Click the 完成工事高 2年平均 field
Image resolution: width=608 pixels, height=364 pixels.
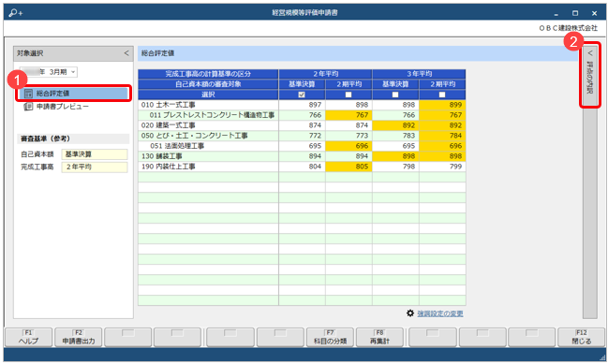(x=95, y=167)
